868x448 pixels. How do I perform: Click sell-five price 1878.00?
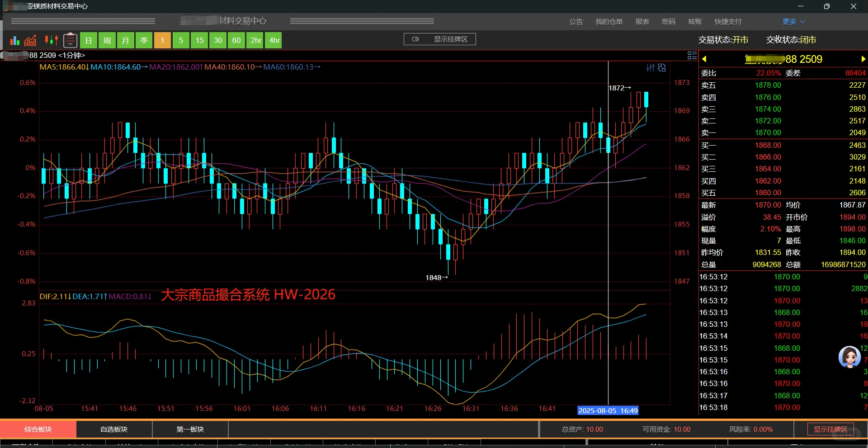pyautogui.click(x=768, y=85)
